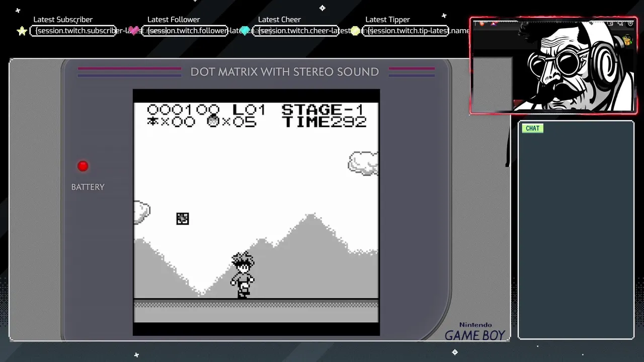This screenshot has height=362, width=644.
Task: Click 'DOT MATRIX WITH STEREO SOUND' text
Action: click(x=285, y=72)
